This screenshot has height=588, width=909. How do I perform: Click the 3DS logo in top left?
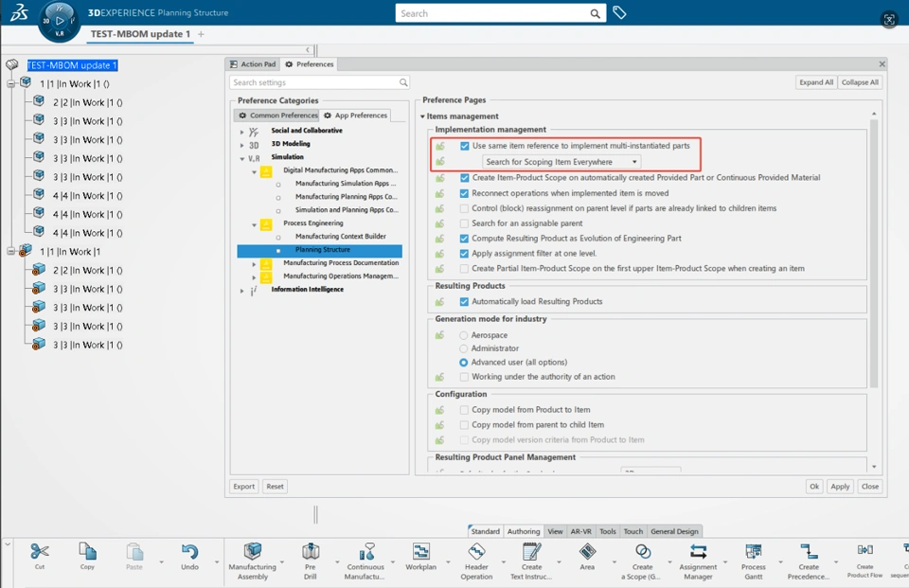(x=19, y=12)
